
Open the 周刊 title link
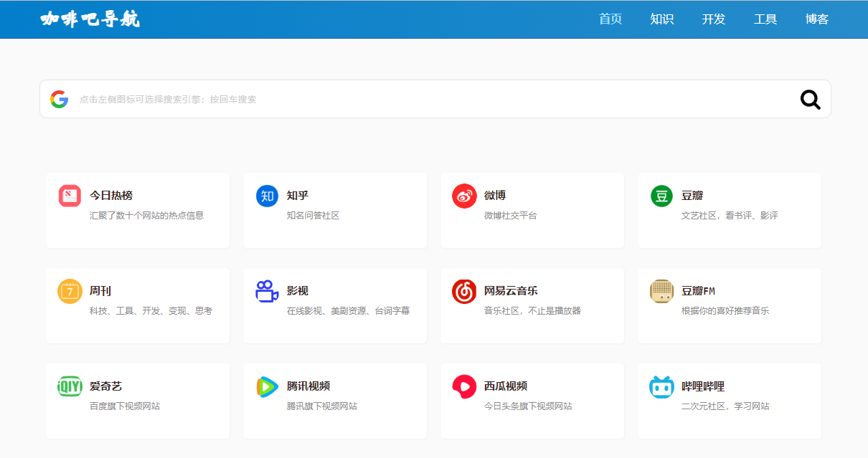point(100,291)
